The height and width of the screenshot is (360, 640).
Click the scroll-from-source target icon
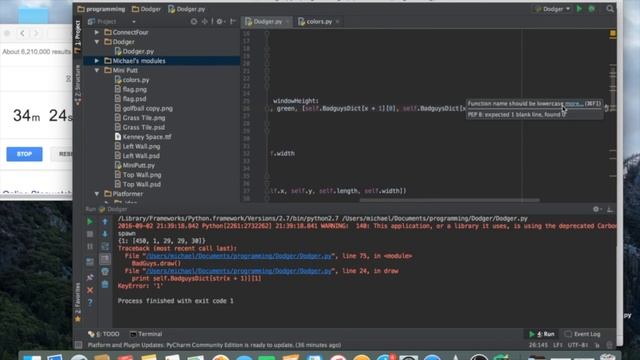194,21
